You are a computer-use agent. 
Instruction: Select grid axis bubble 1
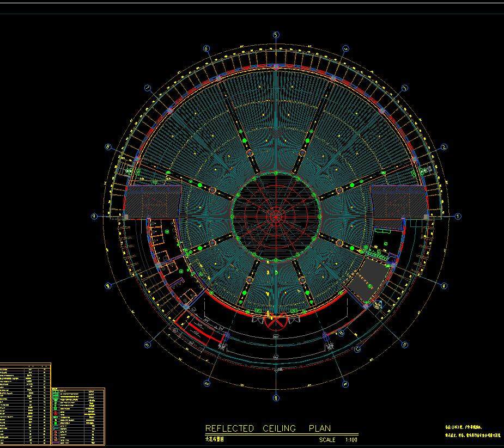(x=458, y=217)
